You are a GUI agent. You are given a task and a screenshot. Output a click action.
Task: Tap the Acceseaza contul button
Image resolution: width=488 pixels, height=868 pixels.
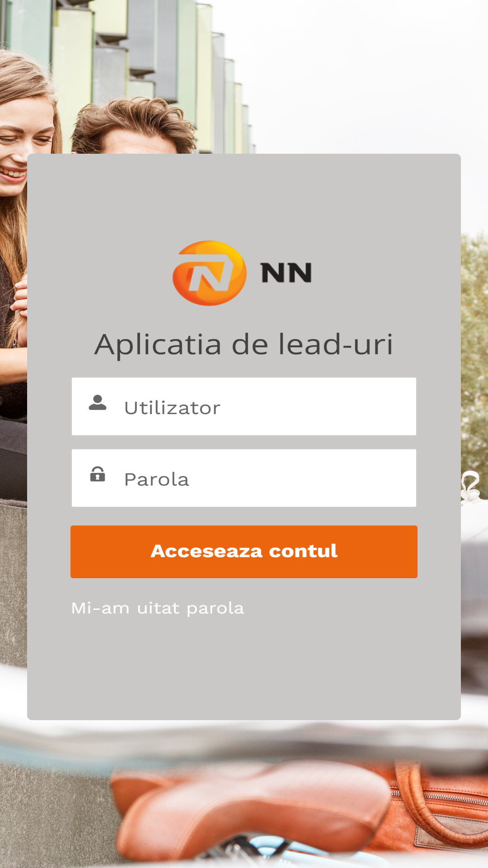coord(244,552)
